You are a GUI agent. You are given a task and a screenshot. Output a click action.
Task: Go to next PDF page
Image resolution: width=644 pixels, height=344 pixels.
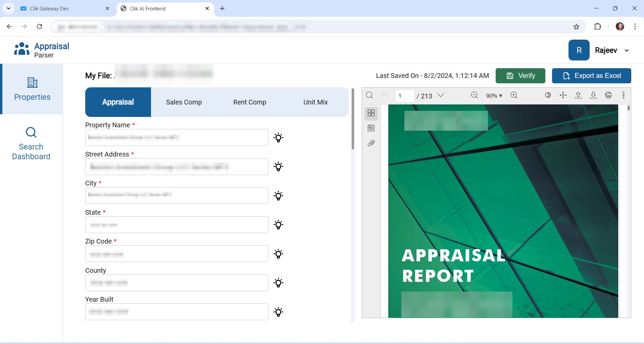[441, 95]
